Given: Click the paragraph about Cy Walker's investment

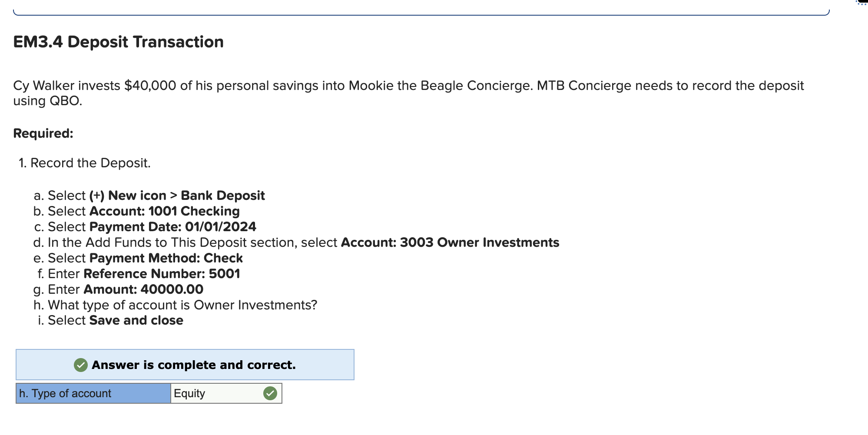Looking at the screenshot, I should click(408, 93).
